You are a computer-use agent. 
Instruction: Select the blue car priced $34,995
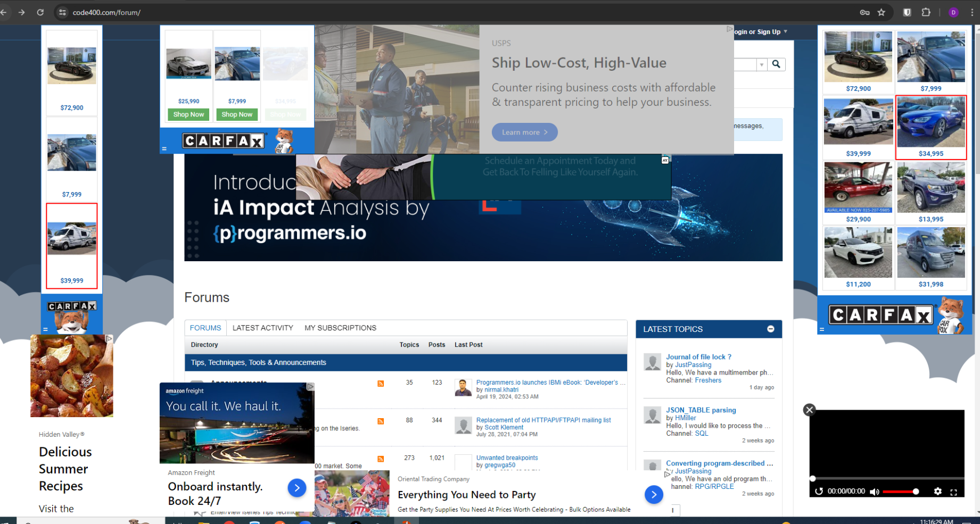[930, 127]
